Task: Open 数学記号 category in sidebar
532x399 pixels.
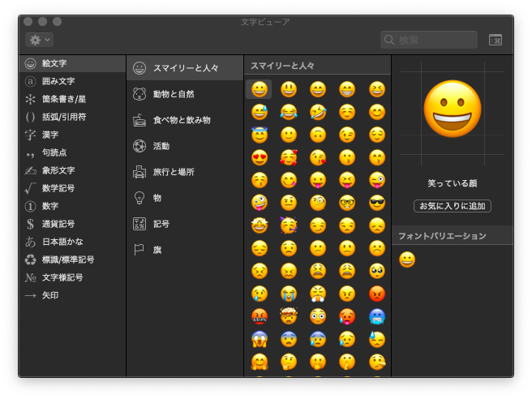Action: tap(58, 188)
